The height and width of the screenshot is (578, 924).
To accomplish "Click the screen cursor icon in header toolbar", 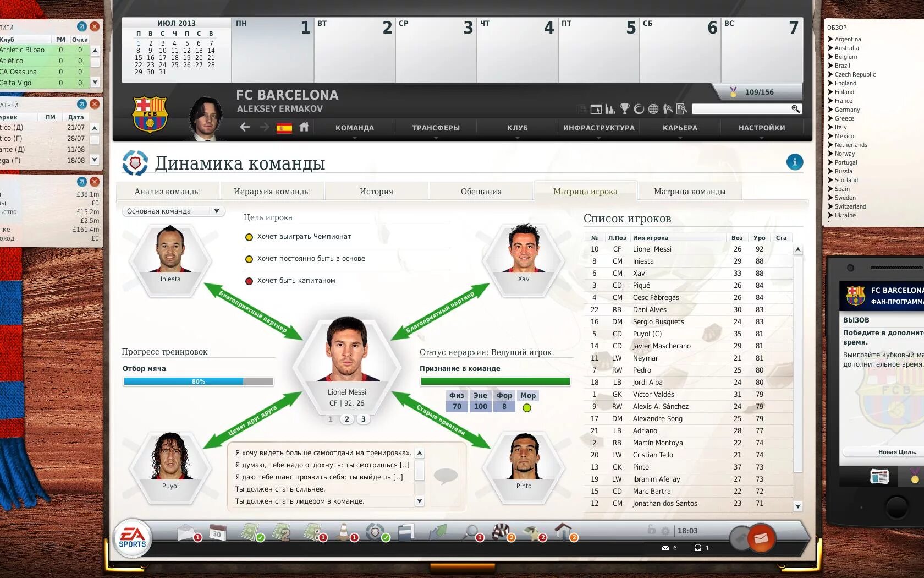I will [596, 109].
